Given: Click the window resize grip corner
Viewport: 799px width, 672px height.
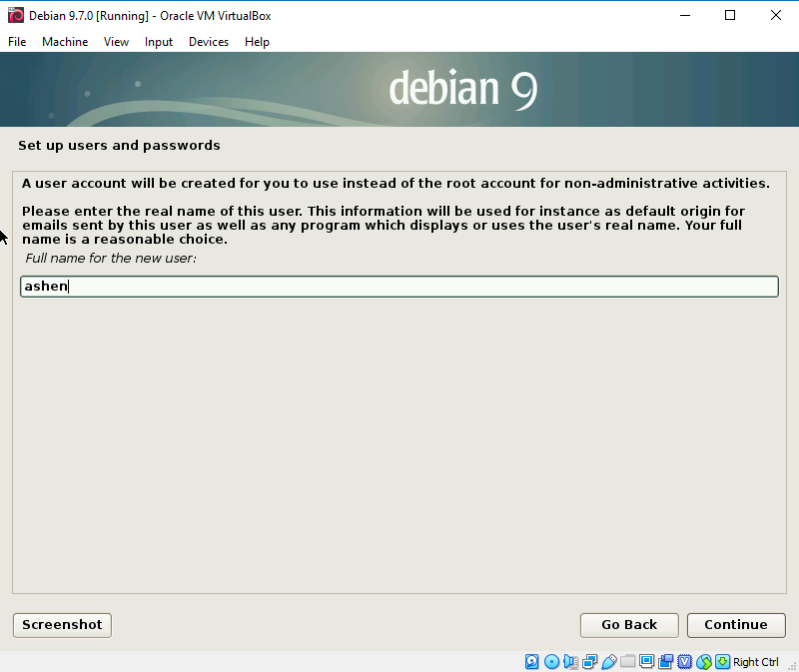Looking at the screenshot, I should click(x=792, y=665).
